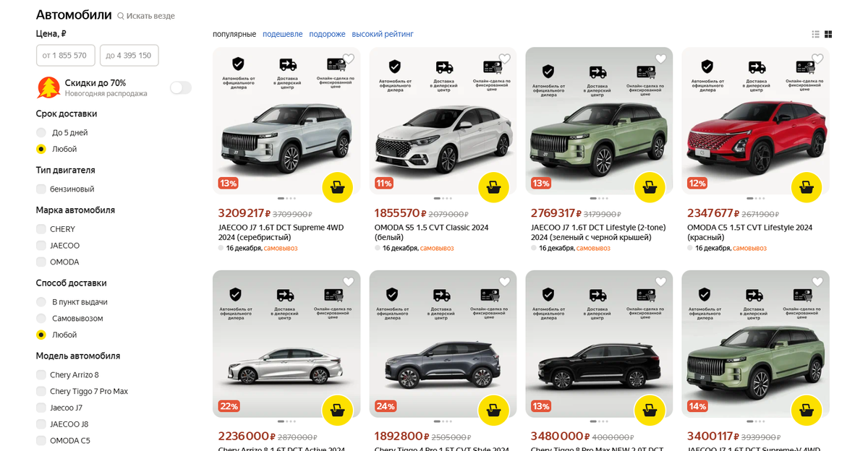Toggle discounts up to 70% switch
Image resolution: width=868 pixels, height=451 pixels.
181,88
